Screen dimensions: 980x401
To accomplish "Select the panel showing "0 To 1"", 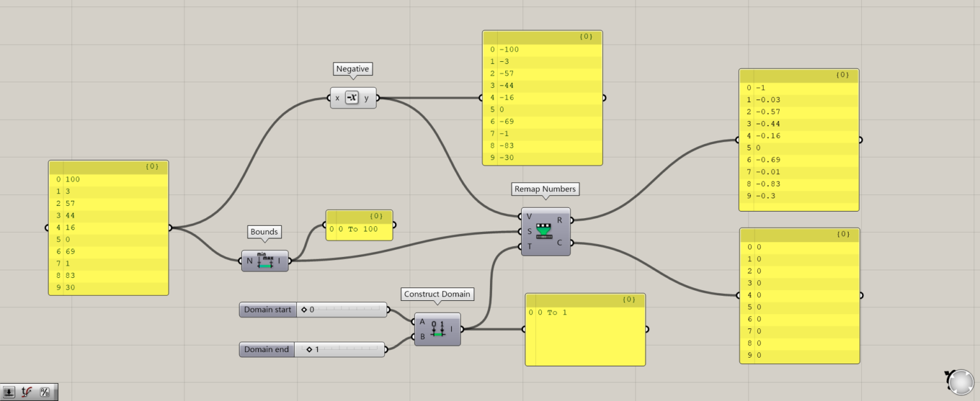I will pyautogui.click(x=584, y=329).
